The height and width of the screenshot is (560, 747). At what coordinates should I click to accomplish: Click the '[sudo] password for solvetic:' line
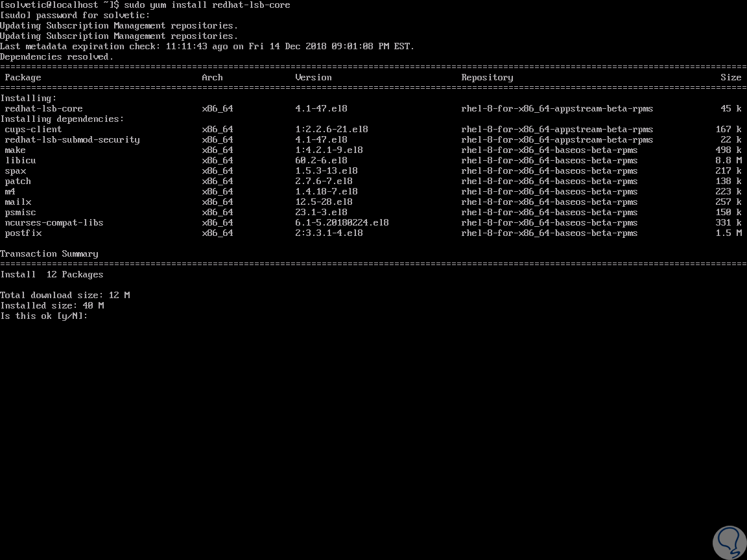coord(75,16)
